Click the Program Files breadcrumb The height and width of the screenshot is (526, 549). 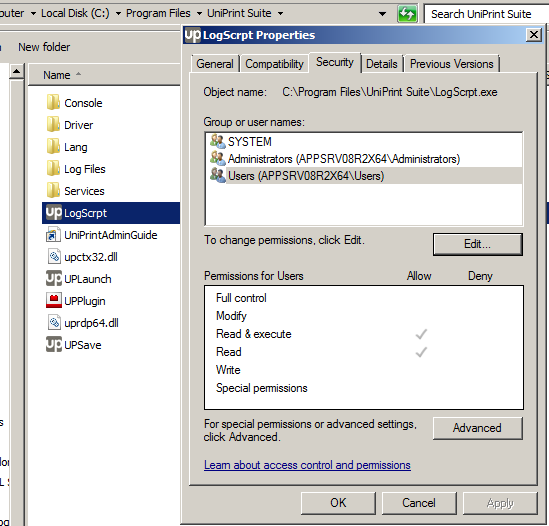(158, 13)
